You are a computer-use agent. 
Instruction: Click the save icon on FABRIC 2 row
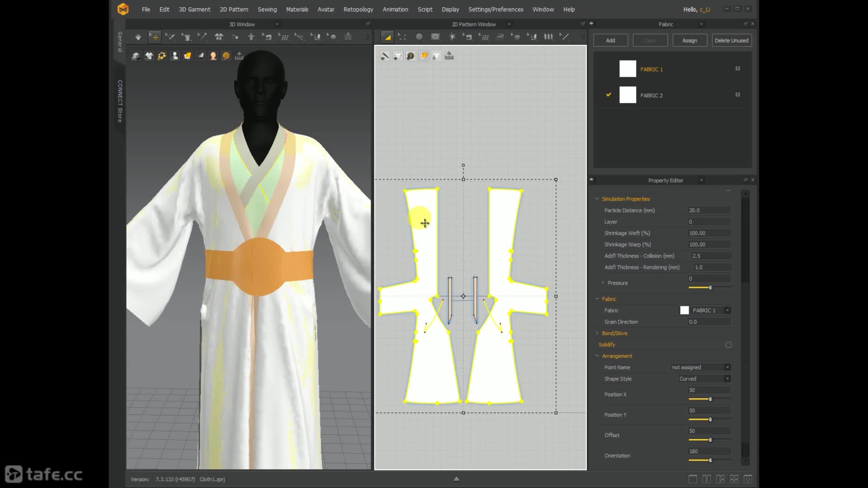point(738,95)
